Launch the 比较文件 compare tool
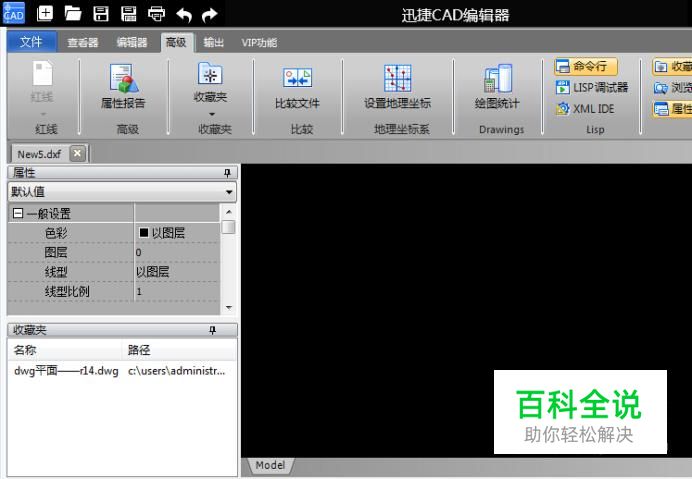This screenshot has height=479, width=692. pos(297,87)
